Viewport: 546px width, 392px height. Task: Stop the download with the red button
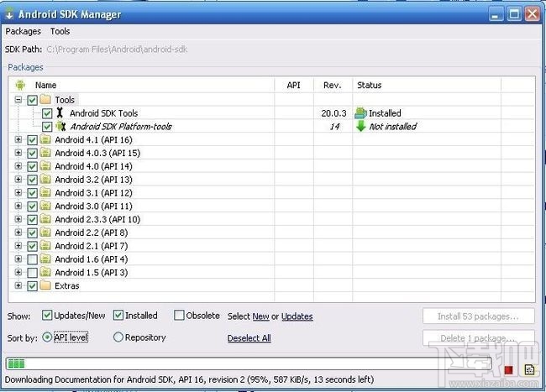pos(508,369)
